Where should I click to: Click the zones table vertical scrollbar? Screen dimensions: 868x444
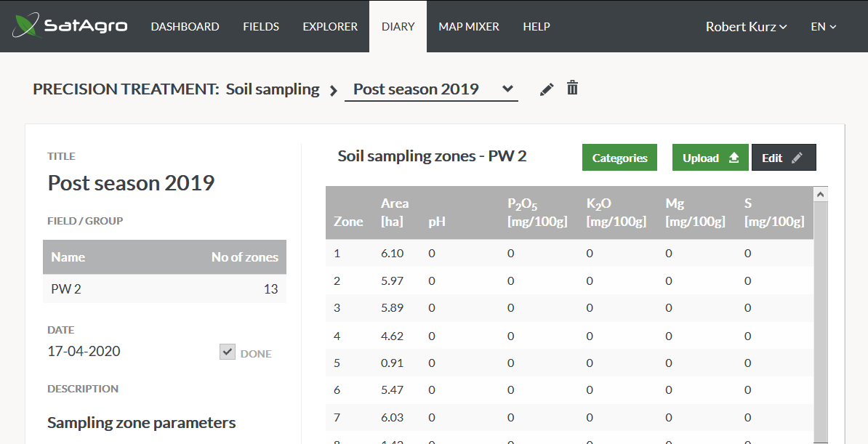(x=821, y=321)
